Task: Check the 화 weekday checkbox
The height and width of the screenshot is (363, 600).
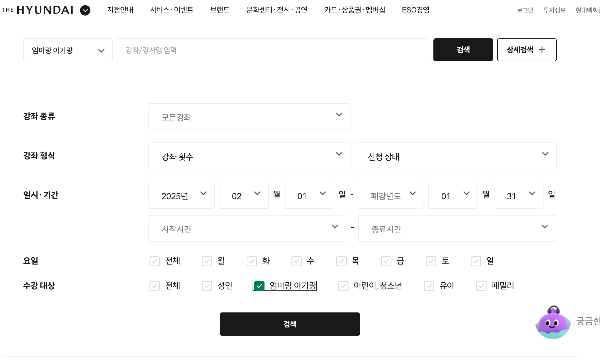Action: pos(252,261)
